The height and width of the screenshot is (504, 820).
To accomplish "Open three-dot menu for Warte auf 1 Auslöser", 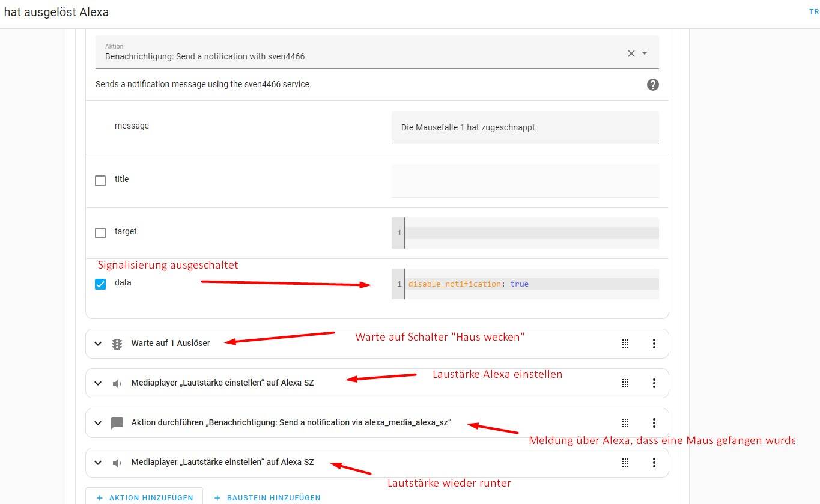I will pos(654,344).
